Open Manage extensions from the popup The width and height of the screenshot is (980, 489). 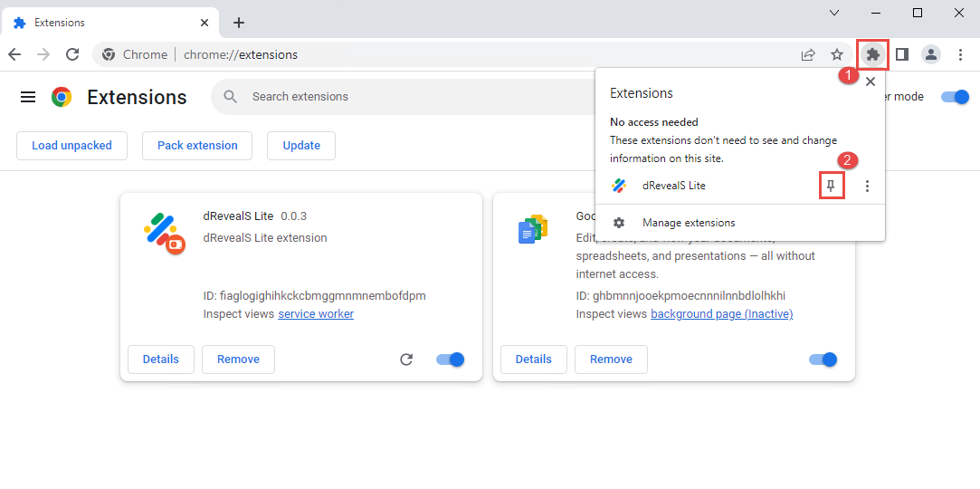pos(688,223)
